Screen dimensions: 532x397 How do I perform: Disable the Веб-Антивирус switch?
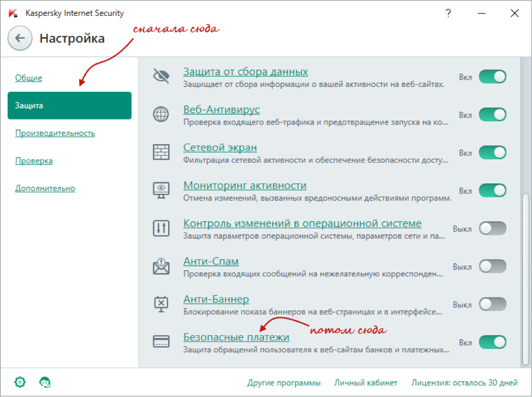(x=493, y=115)
